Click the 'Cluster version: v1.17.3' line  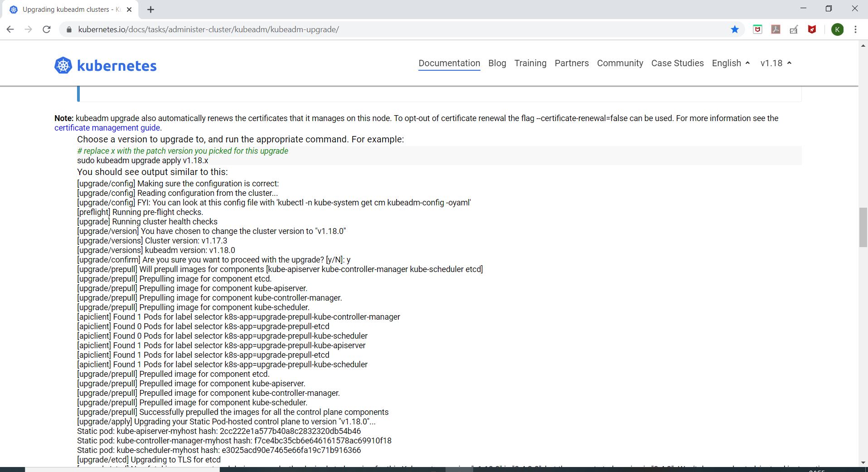point(152,241)
